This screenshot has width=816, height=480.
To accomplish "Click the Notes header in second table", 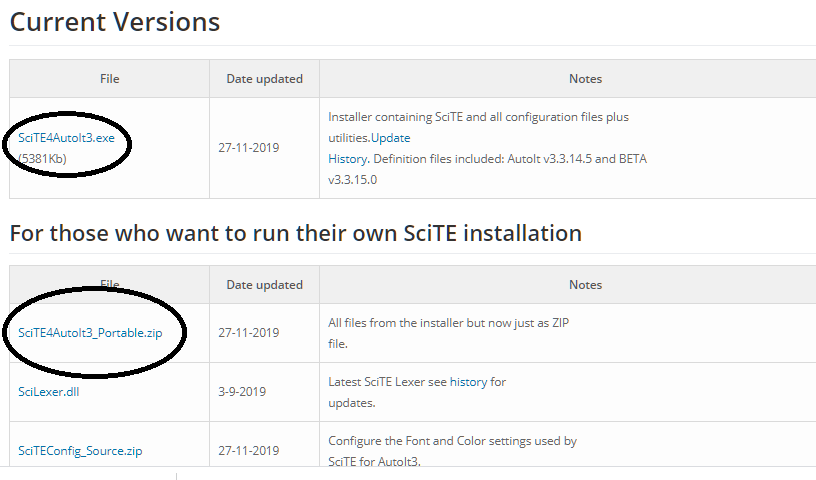I will click(585, 285).
